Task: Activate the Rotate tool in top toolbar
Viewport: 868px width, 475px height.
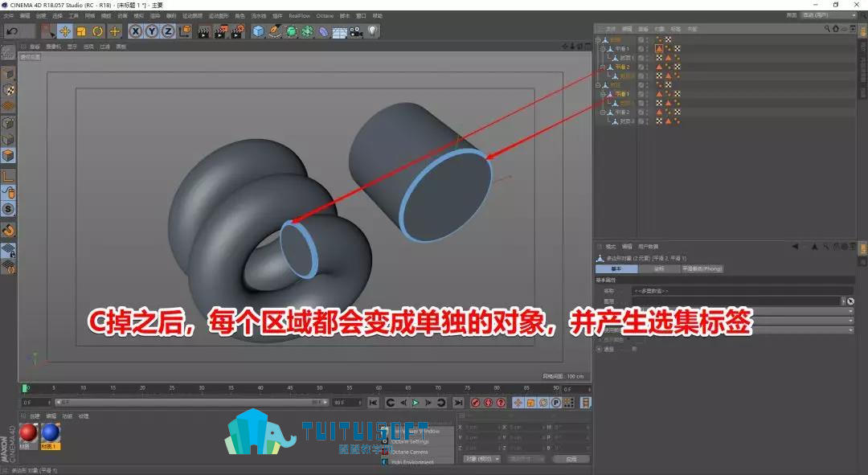Action: point(97,31)
